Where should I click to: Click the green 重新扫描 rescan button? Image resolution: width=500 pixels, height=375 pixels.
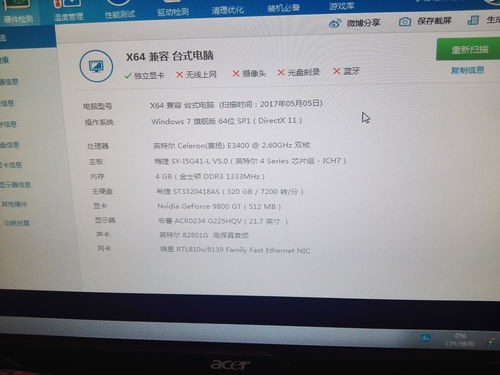(x=468, y=50)
